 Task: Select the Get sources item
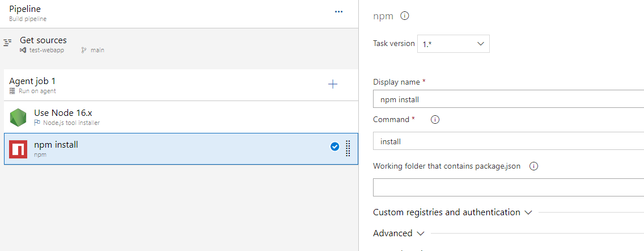coord(43,40)
